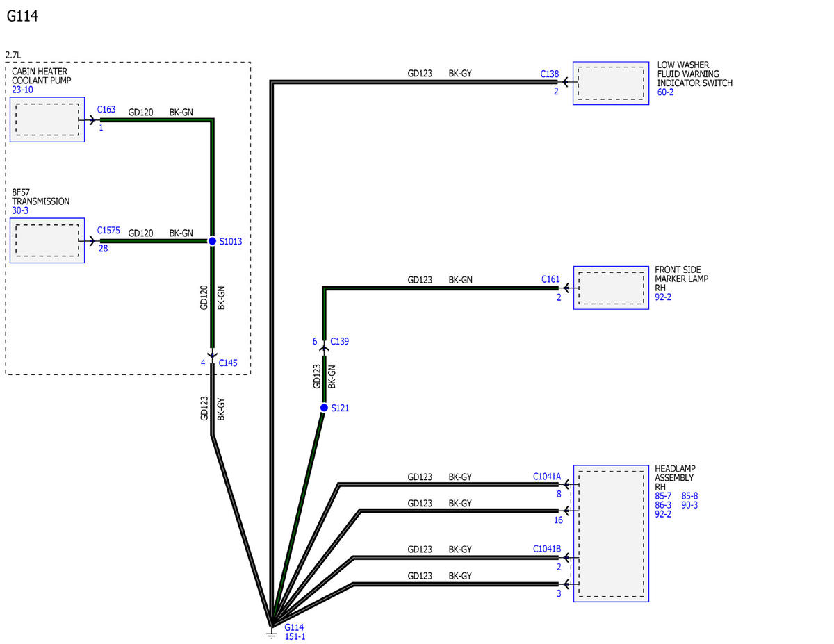Click the Cabin Heater Coolant Pump component box
The height and width of the screenshot is (644, 834).
(47, 119)
